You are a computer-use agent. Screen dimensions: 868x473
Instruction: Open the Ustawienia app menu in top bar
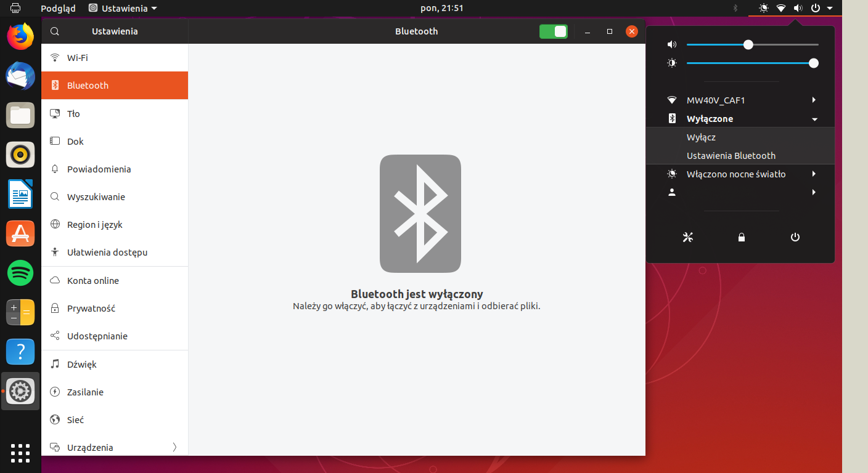click(123, 8)
